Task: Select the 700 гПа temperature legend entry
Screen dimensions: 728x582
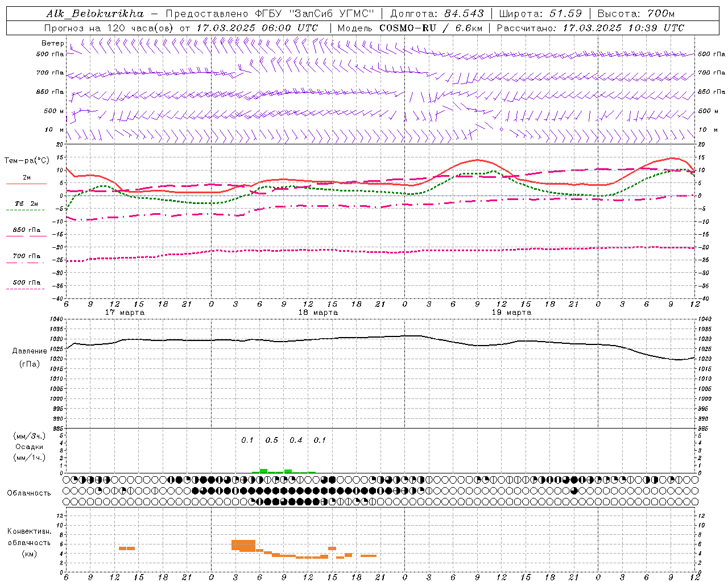Action: pyautogui.click(x=27, y=256)
